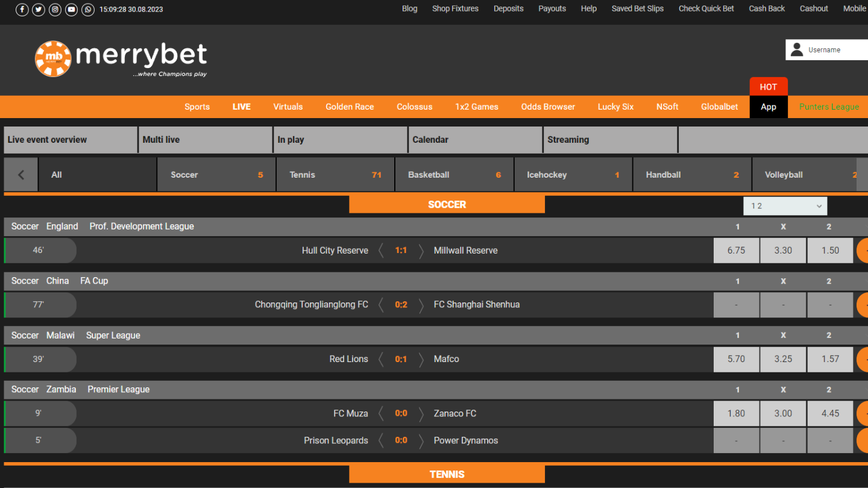Bet on Millwall Reserve at 1.50
The height and width of the screenshot is (488, 868).
(x=830, y=251)
